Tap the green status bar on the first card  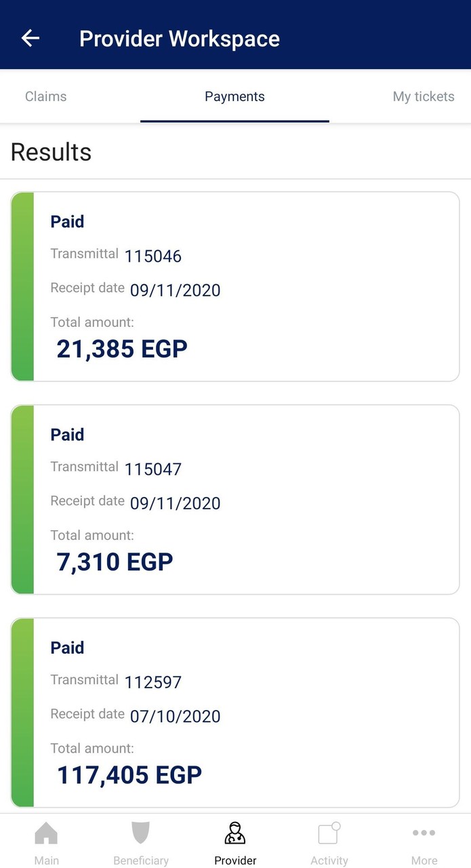pyautogui.click(x=21, y=286)
